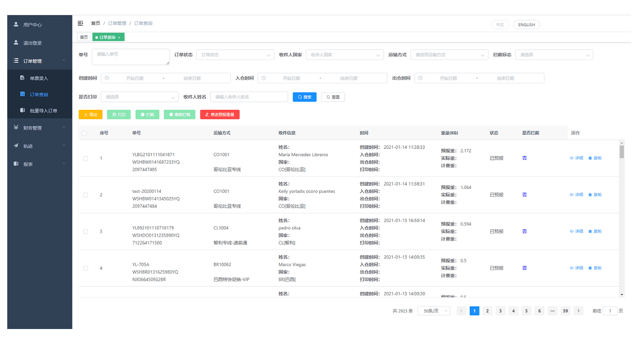Click the 订单管理 list icon in sidebar
This screenshot has width=644, height=362.
tap(16, 61)
